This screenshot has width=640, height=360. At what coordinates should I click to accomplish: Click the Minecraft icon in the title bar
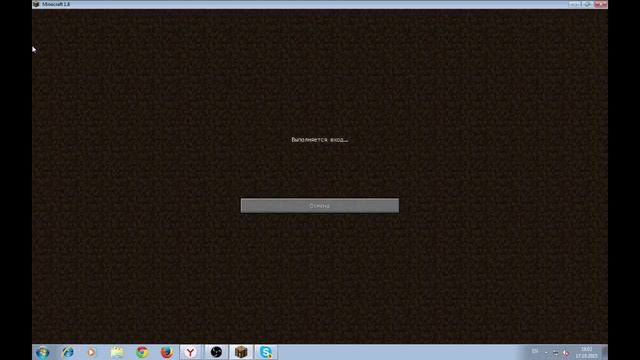(36, 4)
